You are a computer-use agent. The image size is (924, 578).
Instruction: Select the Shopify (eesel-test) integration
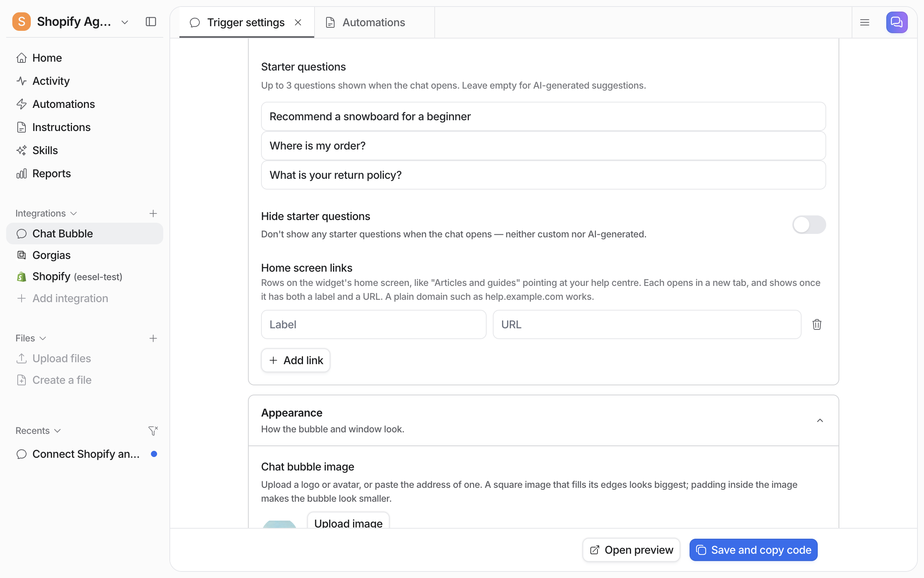tap(85, 277)
